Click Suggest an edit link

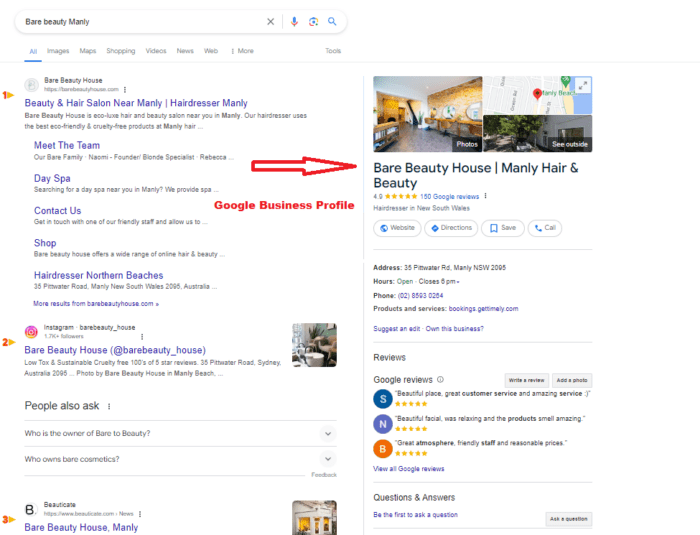coord(396,329)
